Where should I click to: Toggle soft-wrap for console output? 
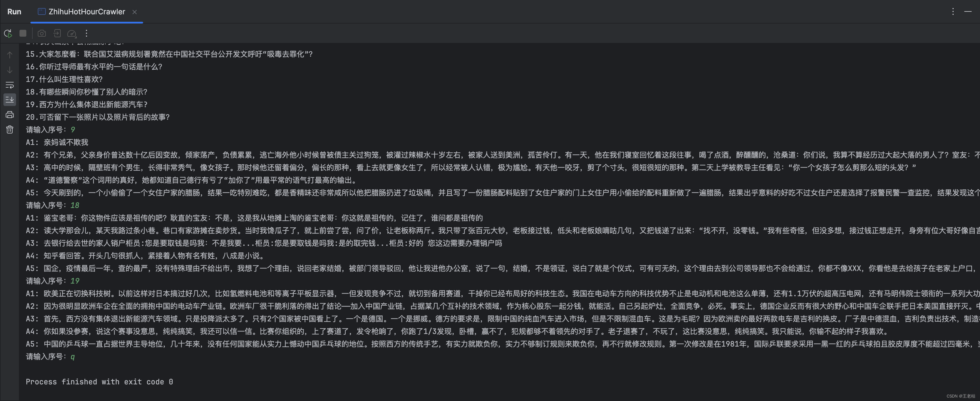tap(10, 85)
